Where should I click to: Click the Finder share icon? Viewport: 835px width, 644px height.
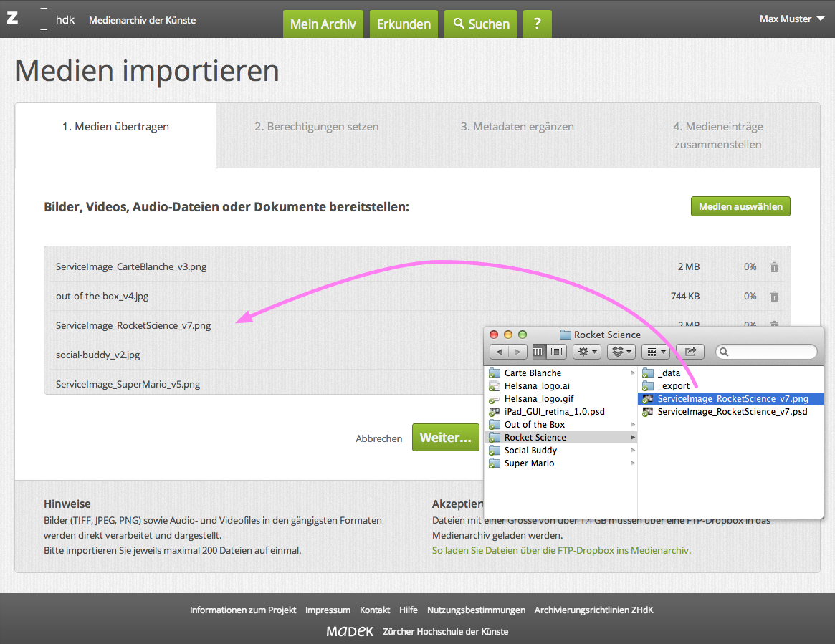point(690,352)
